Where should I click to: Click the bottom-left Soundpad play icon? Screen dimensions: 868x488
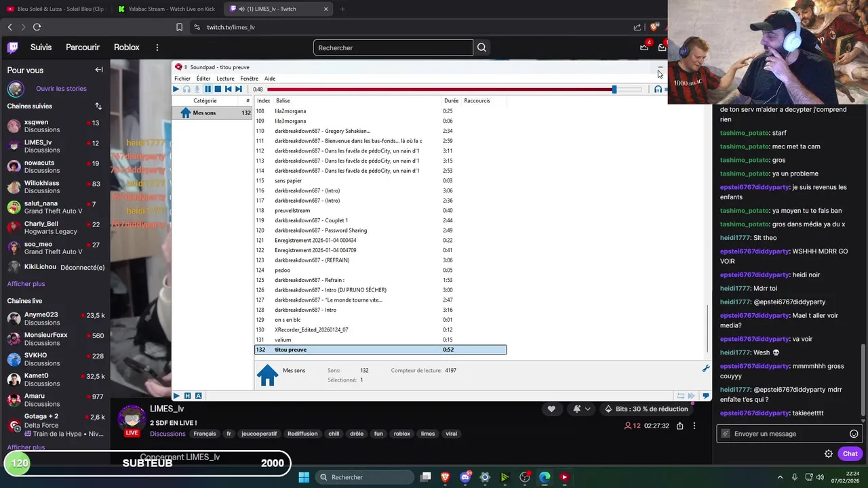click(176, 396)
